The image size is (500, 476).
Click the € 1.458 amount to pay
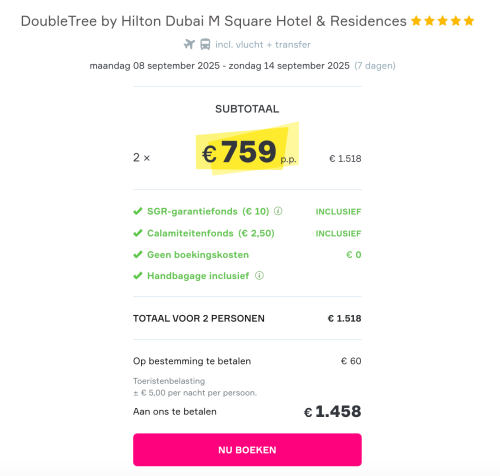tap(332, 411)
